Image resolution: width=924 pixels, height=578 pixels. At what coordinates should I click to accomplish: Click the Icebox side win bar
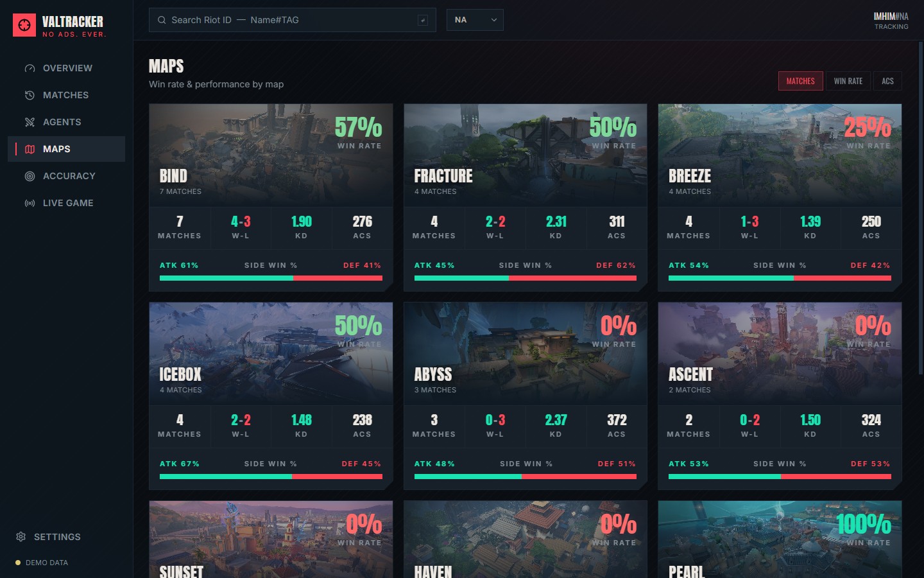pos(271,477)
